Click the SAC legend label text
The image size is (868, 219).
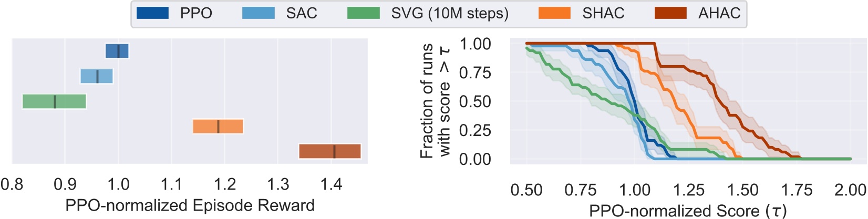click(x=302, y=13)
